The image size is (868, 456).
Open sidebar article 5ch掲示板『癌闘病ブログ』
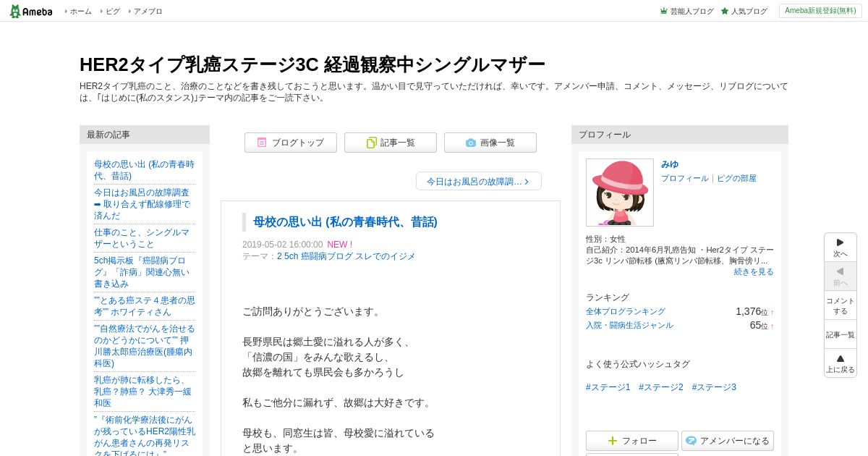point(145,272)
